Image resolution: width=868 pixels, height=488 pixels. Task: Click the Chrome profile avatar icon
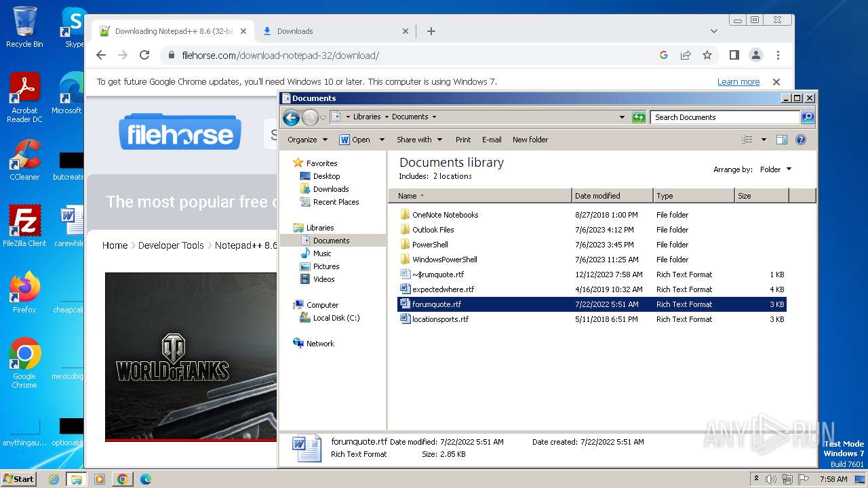pos(755,55)
